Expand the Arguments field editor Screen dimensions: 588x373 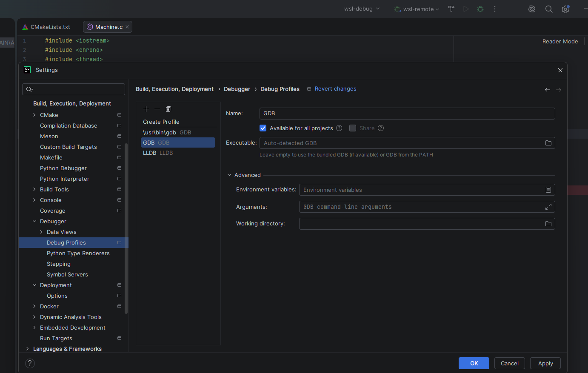pyautogui.click(x=548, y=207)
